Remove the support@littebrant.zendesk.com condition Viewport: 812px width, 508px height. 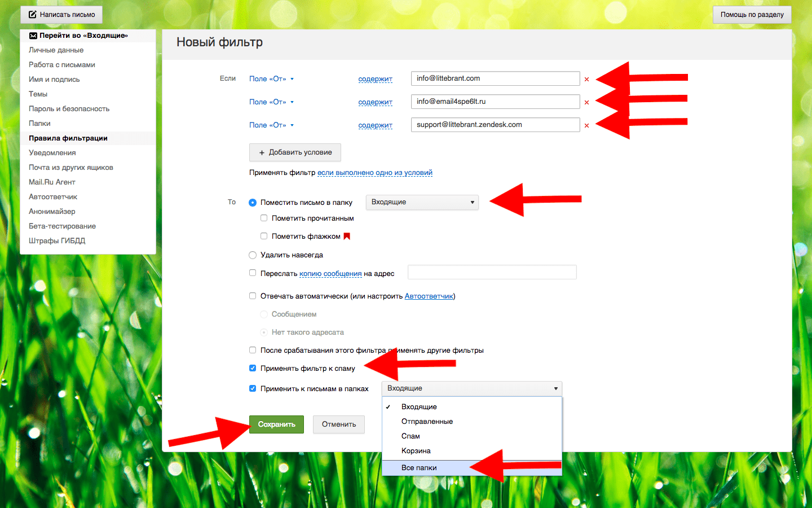(586, 126)
